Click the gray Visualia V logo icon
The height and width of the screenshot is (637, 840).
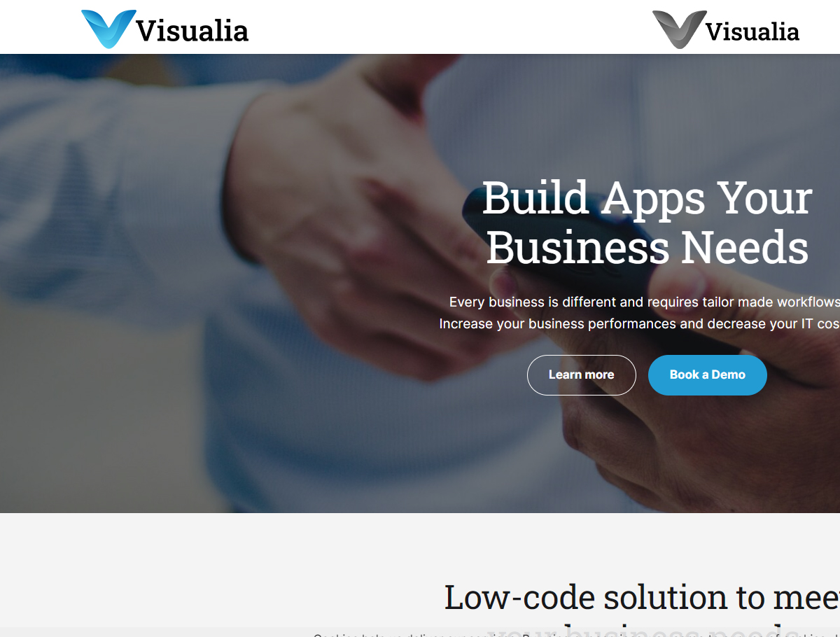tap(679, 29)
